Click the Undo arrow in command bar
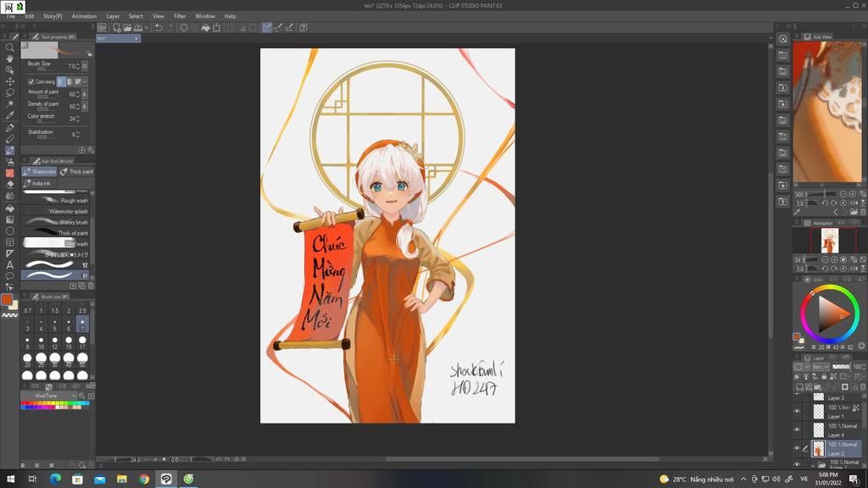 pyautogui.click(x=159, y=27)
